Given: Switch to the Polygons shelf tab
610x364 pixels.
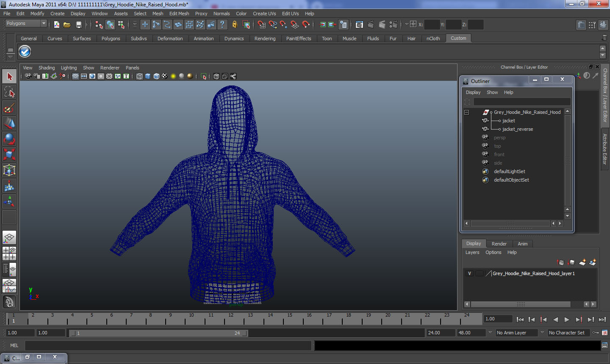Looking at the screenshot, I should coord(111,39).
